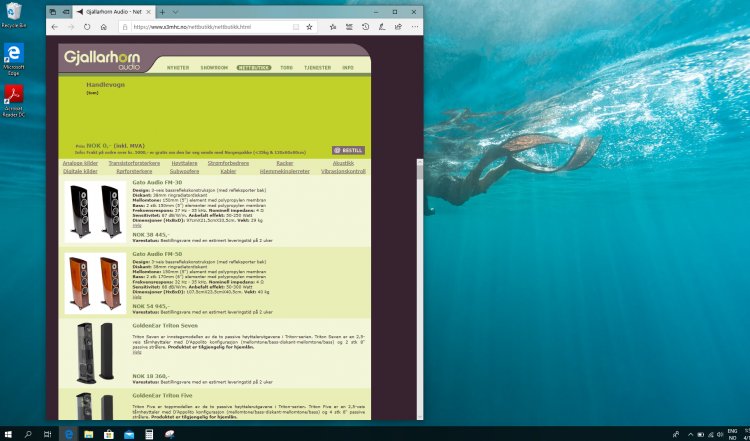Open the INFO menu item
This screenshot has height=441, width=750.
point(348,68)
